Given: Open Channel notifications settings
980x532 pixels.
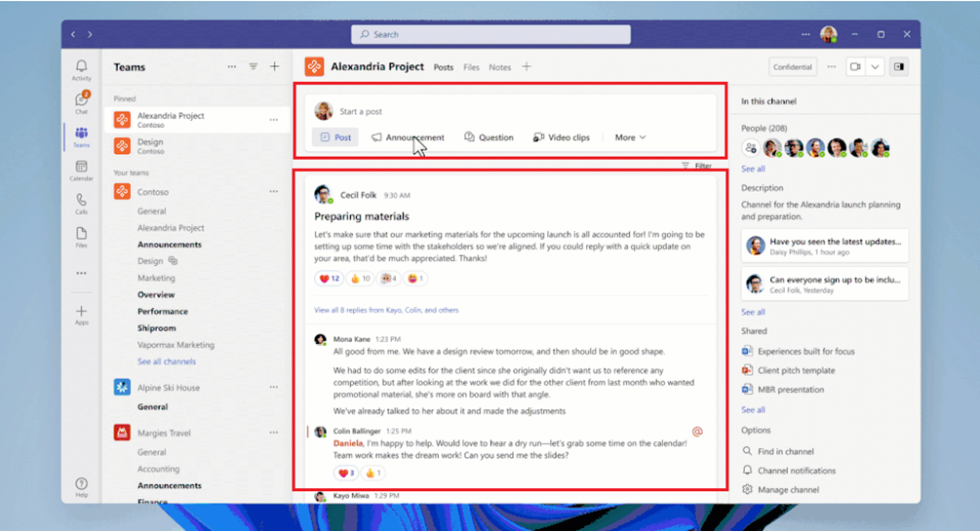Looking at the screenshot, I should pos(789,471).
